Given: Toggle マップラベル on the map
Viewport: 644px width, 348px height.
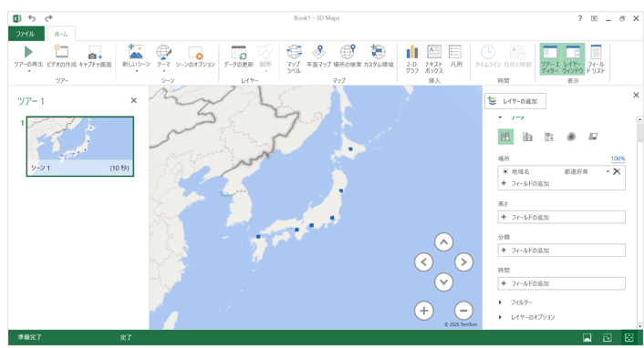Looking at the screenshot, I should point(294,59).
